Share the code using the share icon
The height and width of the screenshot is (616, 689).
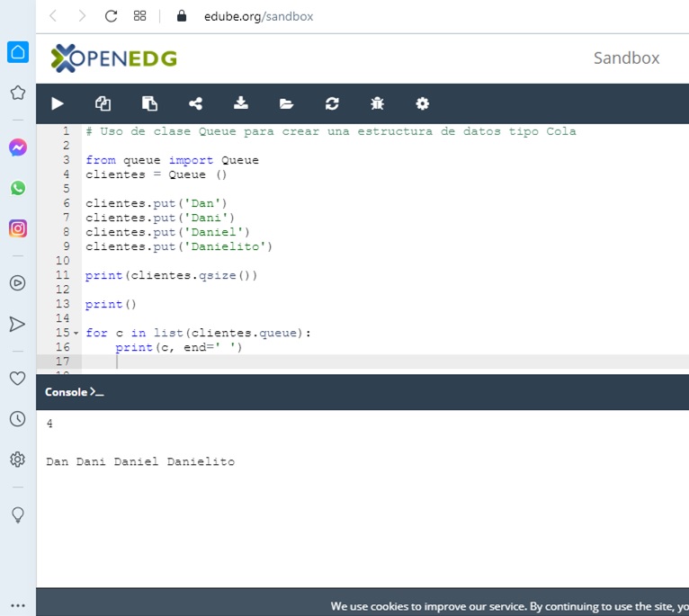(195, 103)
